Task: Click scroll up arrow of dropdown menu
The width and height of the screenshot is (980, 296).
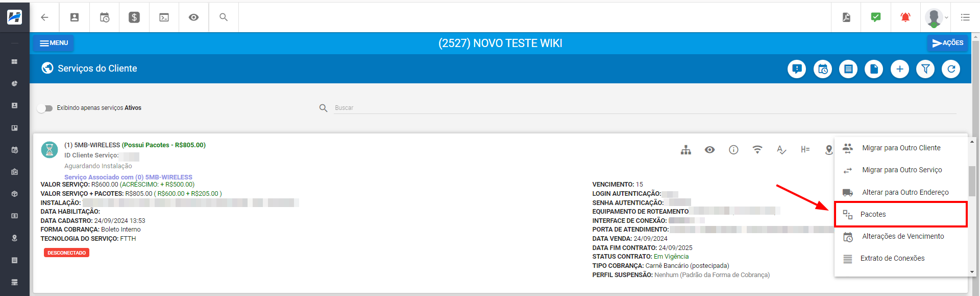Action: 972,142
